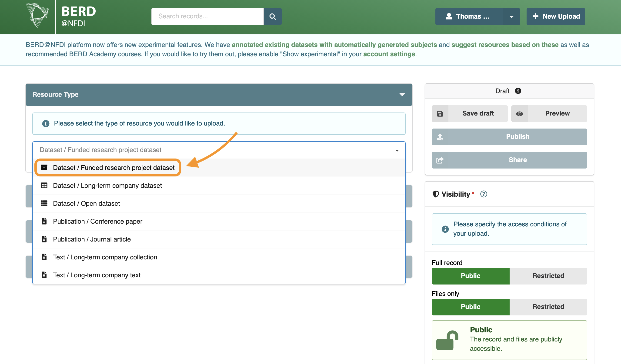Click 'Please specify the access conditions' text
The width and height of the screenshot is (621, 364).
[510, 229]
